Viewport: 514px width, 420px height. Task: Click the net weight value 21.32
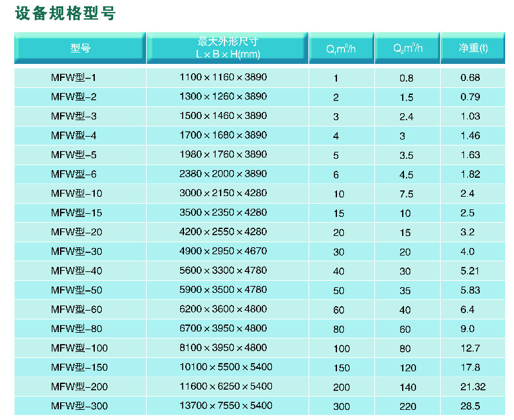(473, 386)
